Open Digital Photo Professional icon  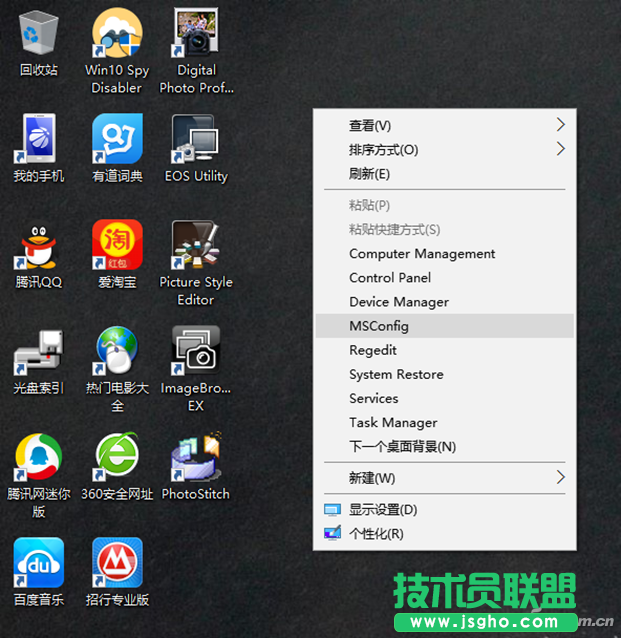(x=196, y=34)
